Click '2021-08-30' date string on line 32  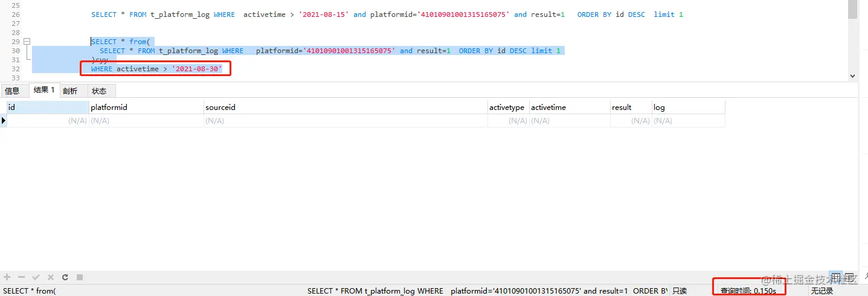tap(197, 69)
